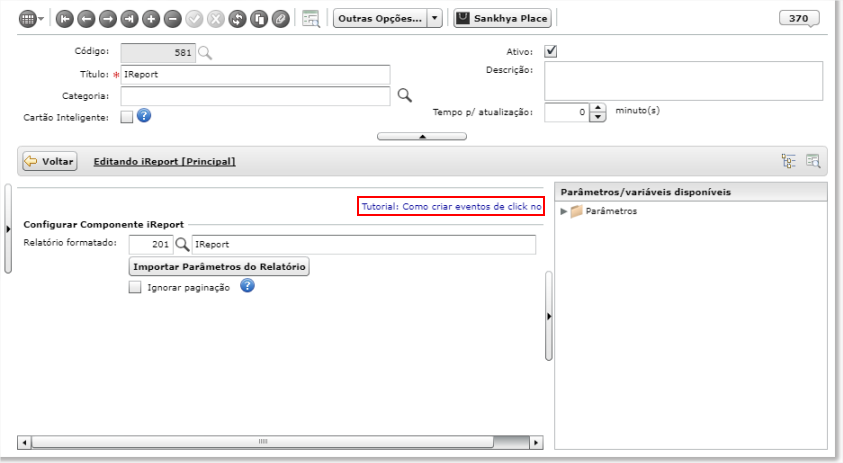Image resolution: width=843 pixels, height=463 pixels.
Task: Add a new record with plus icon
Action: [151, 19]
